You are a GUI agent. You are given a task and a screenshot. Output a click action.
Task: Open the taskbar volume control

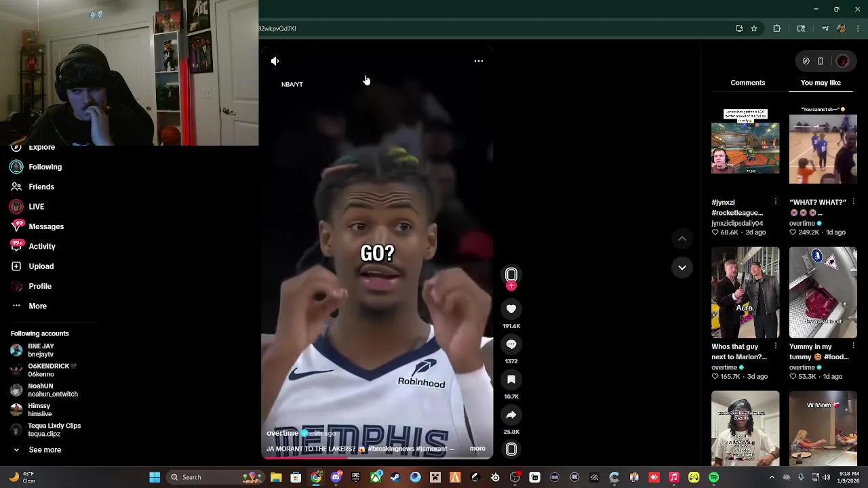826,477
